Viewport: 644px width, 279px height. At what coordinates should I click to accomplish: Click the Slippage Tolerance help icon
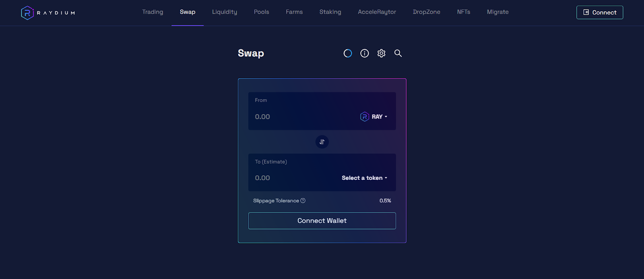(303, 201)
